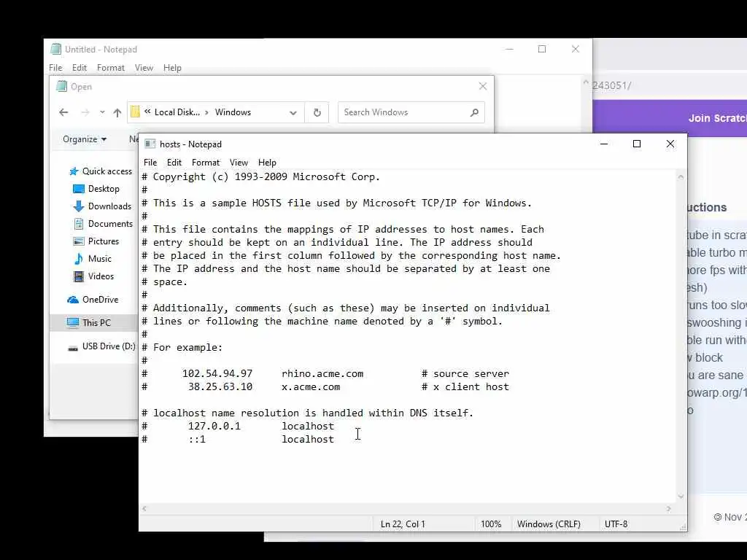The height and width of the screenshot is (560, 747).
Task: Click the Ln 22, Col 1 status entry
Action: click(x=403, y=524)
